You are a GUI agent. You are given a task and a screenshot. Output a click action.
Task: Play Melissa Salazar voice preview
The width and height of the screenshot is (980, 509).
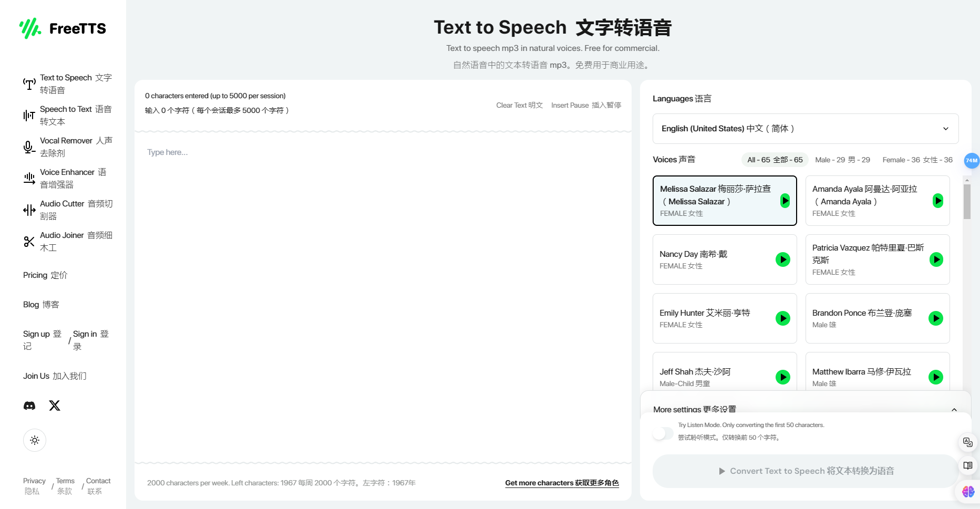[x=785, y=201]
